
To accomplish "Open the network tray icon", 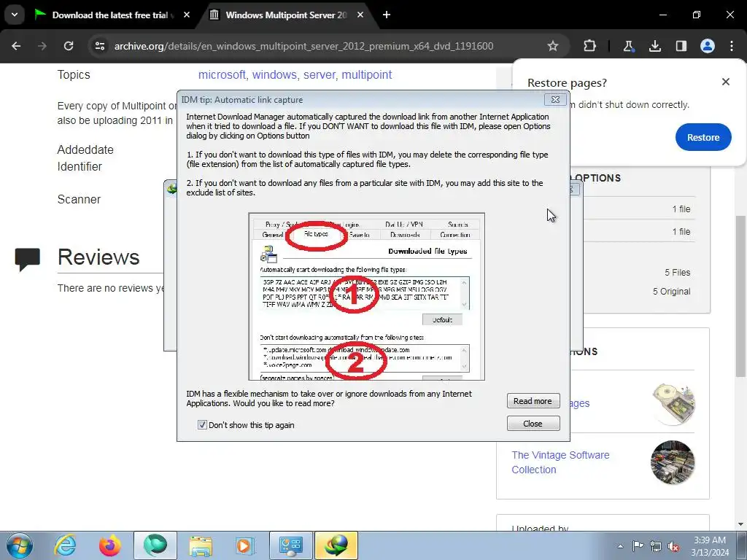I will [x=656, y=546].
